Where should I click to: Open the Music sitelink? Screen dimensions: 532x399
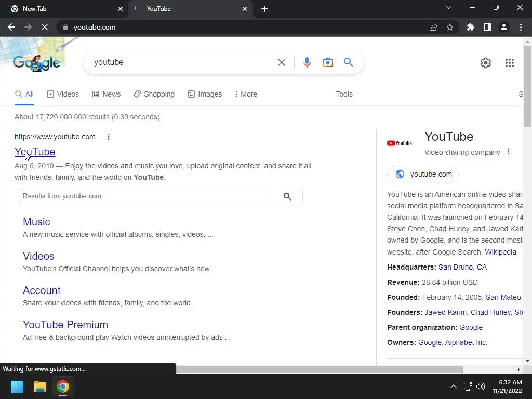36,221
